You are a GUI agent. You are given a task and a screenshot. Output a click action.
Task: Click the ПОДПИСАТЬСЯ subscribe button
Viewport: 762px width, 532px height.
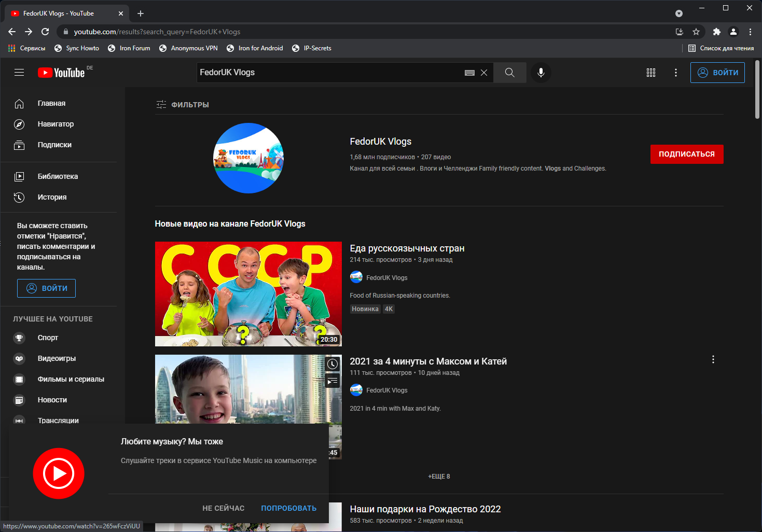(687, 154)
